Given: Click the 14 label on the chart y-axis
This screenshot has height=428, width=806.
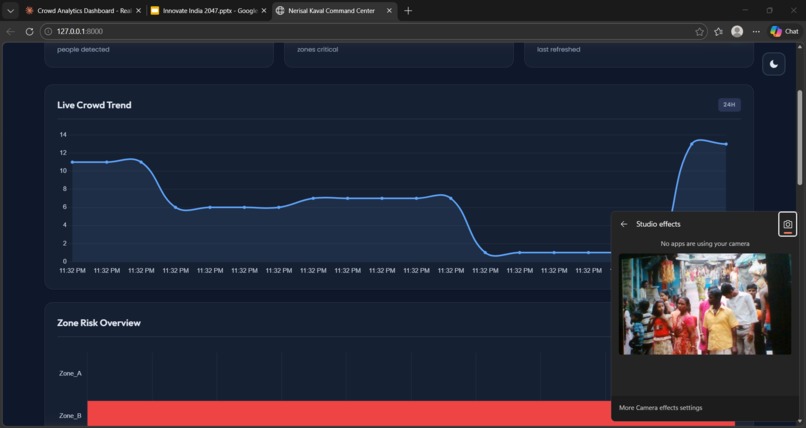Looking at the screenshot, I should pos(63,135).
